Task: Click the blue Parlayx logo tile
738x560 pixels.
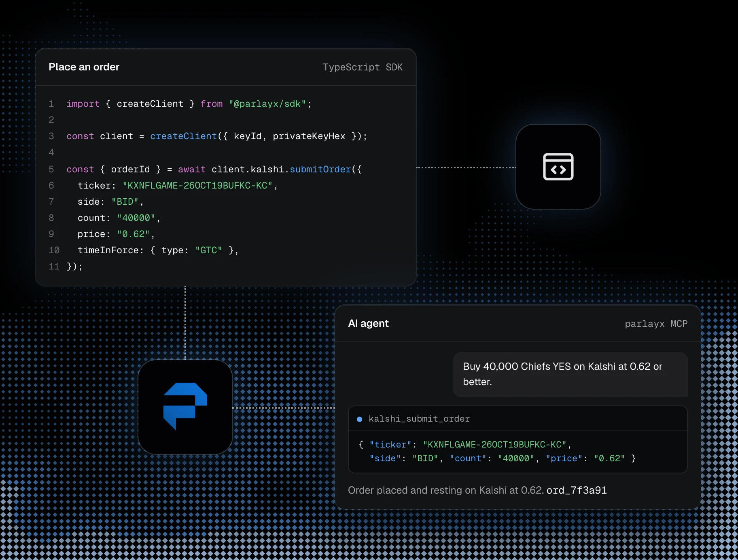Action: pyautogui.click(x=185, y=407)
